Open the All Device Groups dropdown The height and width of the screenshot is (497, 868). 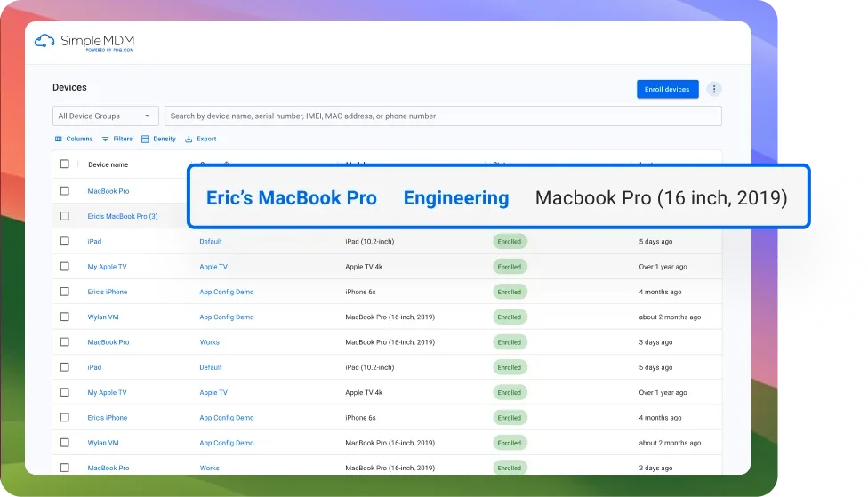105,116
